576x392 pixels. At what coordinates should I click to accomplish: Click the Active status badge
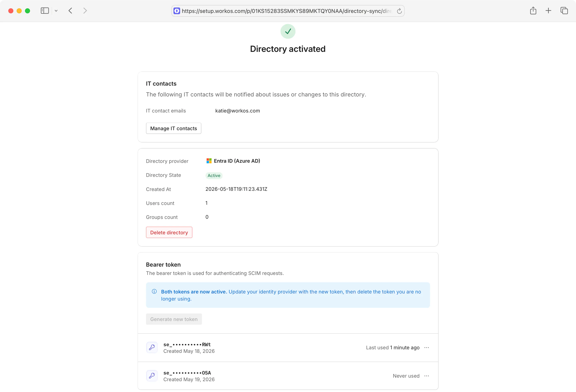(x=214, y=176)
